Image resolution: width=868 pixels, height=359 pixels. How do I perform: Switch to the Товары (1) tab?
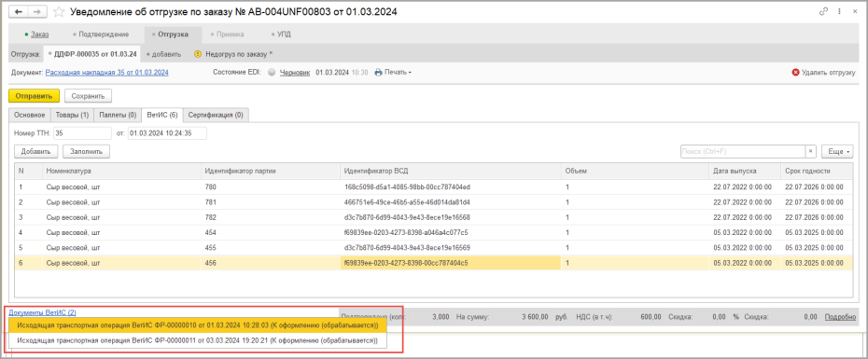[x=72, y=115]
